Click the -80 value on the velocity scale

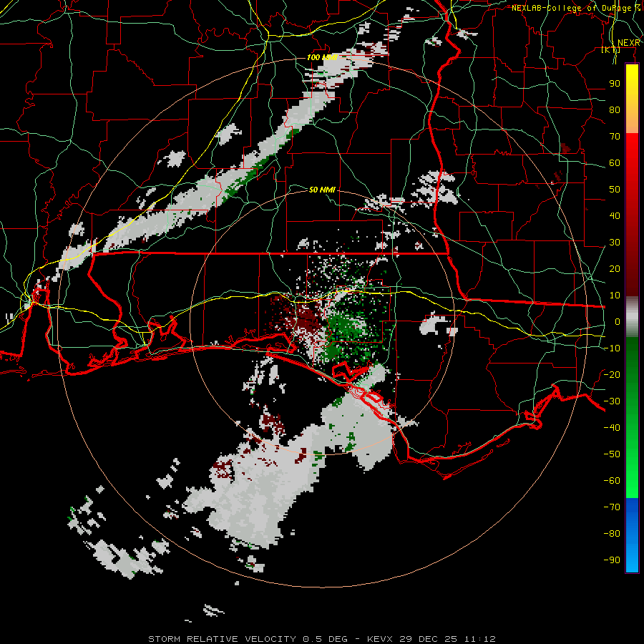point(612,534)
